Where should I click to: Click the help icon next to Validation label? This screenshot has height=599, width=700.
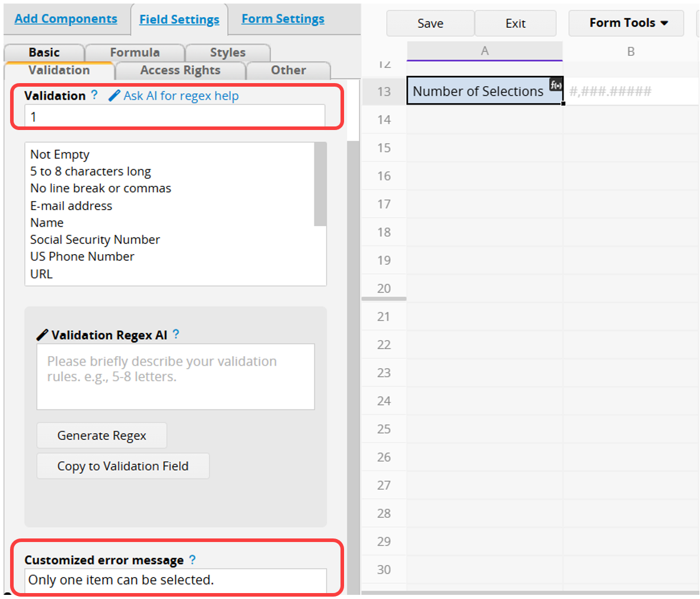94,95
